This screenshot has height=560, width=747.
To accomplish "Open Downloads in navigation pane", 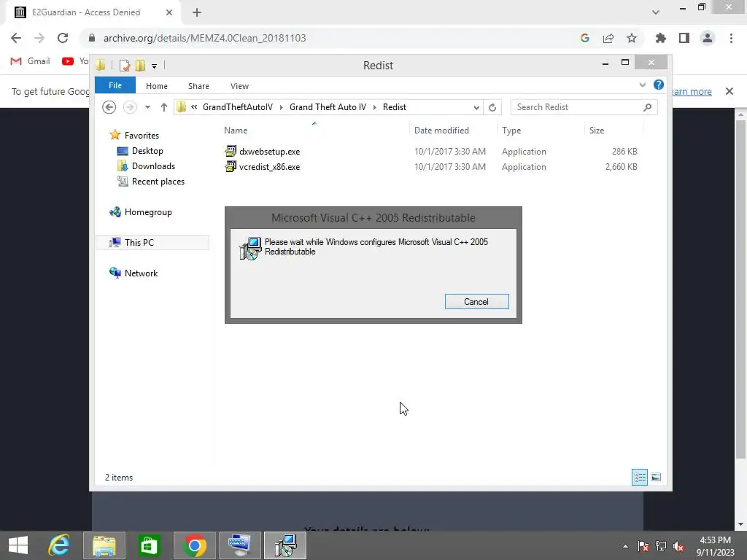I will pos(153,166).
